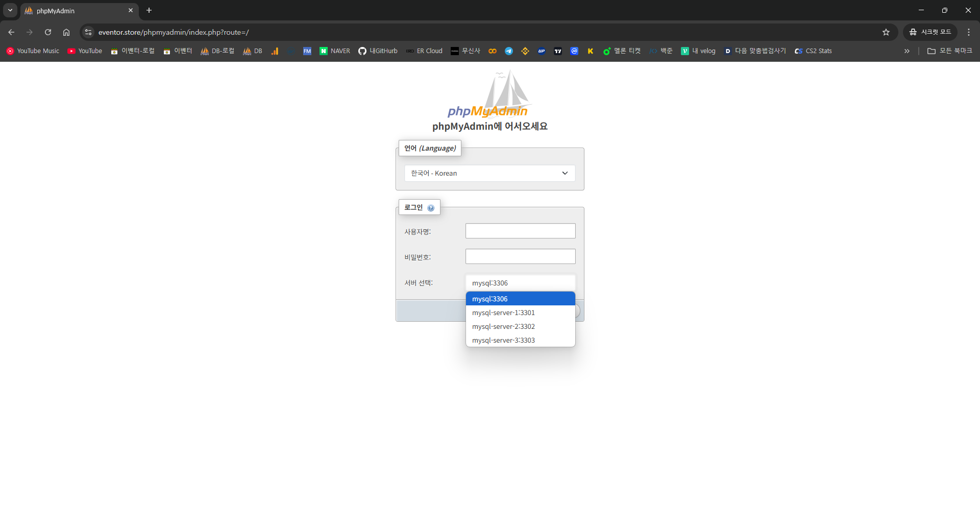Open the yellow K bookmark icon
The image size is (980, 527).
coord(591,51)
